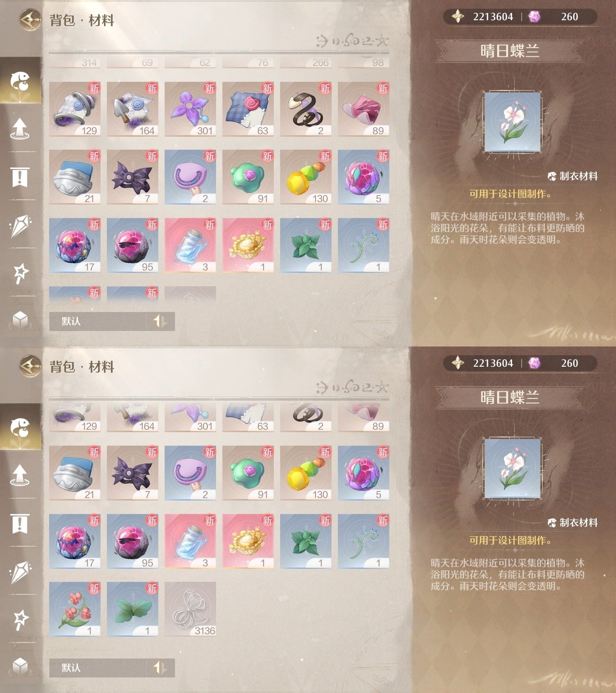This screenshot has height=693, width=616.
Task: Open the exclamation banner tab in the lower sidebar
Action: click(x=20, y=524)
